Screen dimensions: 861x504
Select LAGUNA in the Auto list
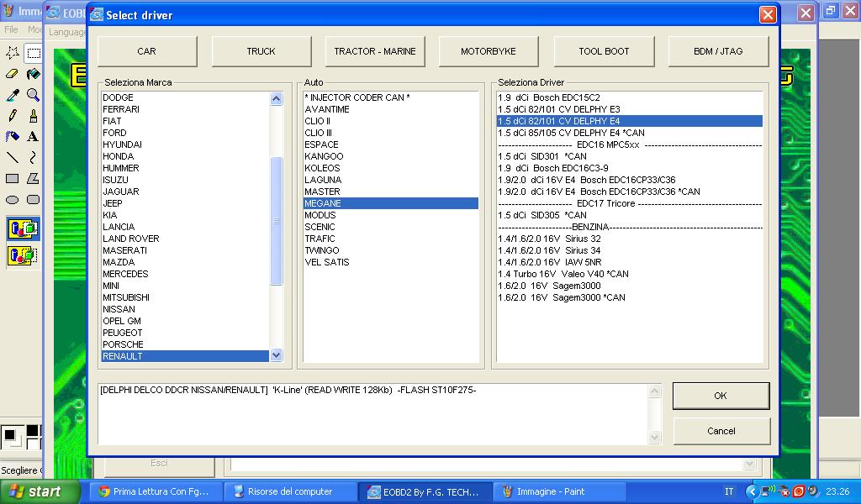pyautogui.click(x=323, y=180)
